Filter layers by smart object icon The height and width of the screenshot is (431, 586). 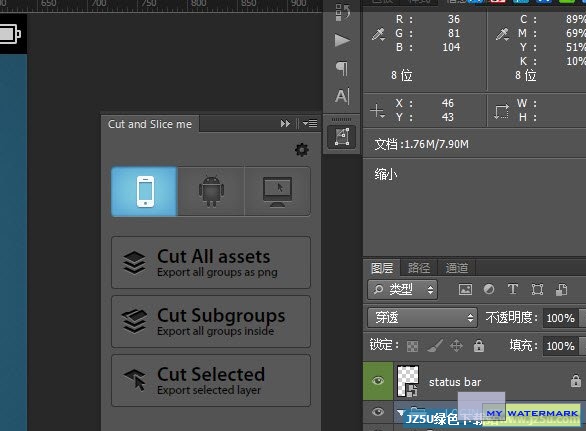point(561,290)
